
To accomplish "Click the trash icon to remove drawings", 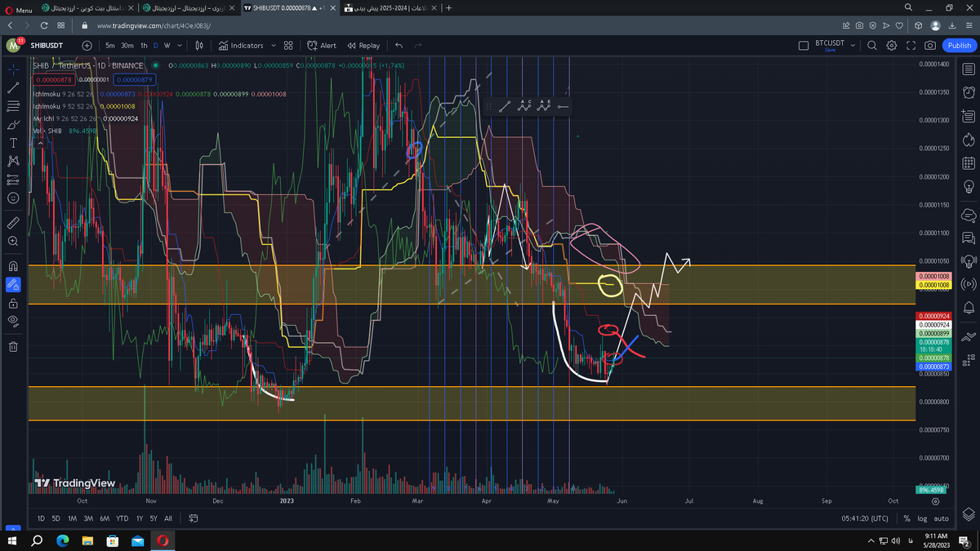I will click(x=13, y=346).
